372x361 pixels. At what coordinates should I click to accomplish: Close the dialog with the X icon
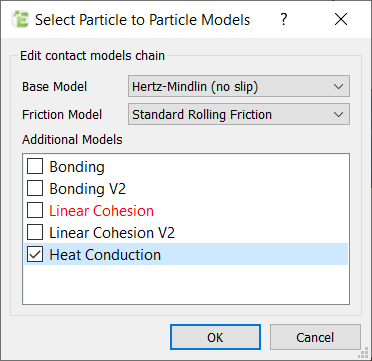pos(341,20)
